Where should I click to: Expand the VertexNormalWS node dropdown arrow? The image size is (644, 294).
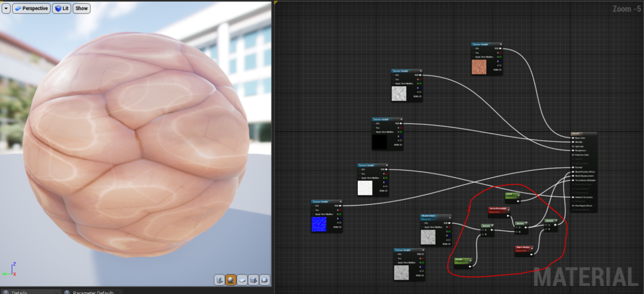(508, 209)
